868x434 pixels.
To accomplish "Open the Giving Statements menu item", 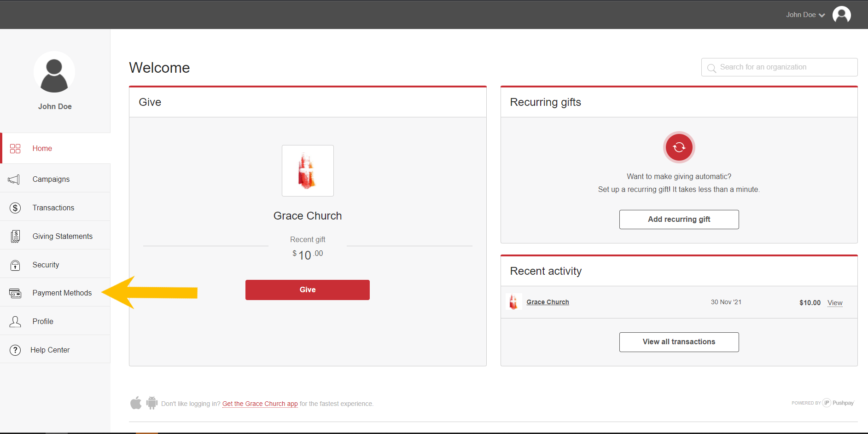I will (55, 236).
